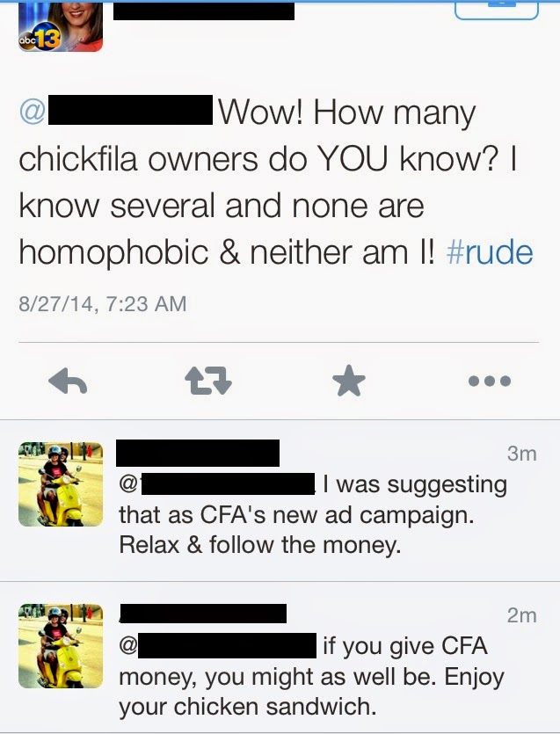The height and width of the screenshot is (734, 560).
Task: Tap the retweet icon
Action: click(x=207, y=381)
